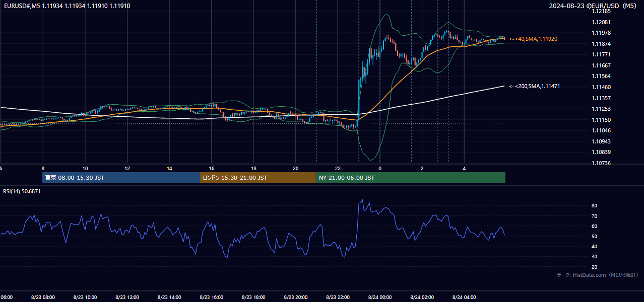Click the 40 SMA 1.11920 label
644x302 pixels.
click(x=533, y=39)
